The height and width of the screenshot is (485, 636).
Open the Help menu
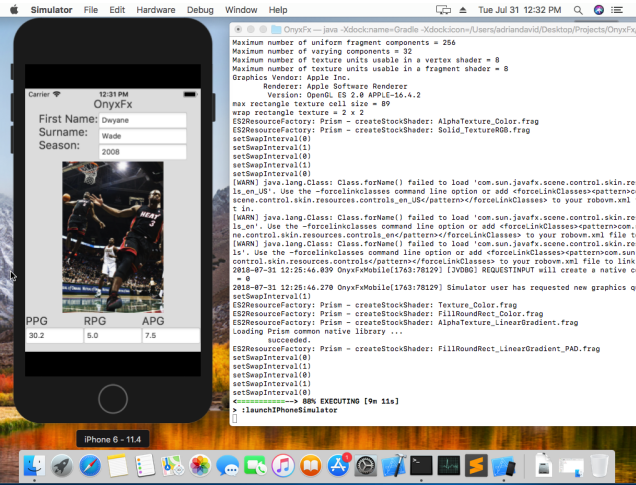click(x=278, y=10)
